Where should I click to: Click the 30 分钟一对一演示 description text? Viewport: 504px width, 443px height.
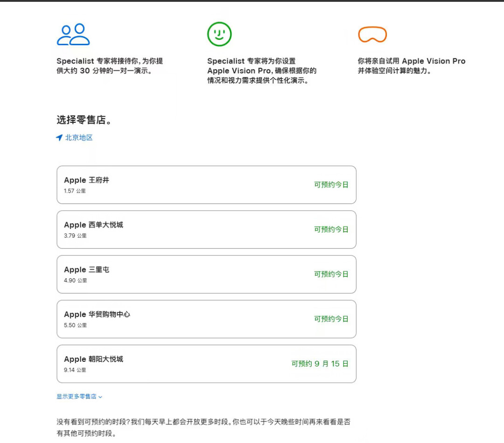(110, 65)
